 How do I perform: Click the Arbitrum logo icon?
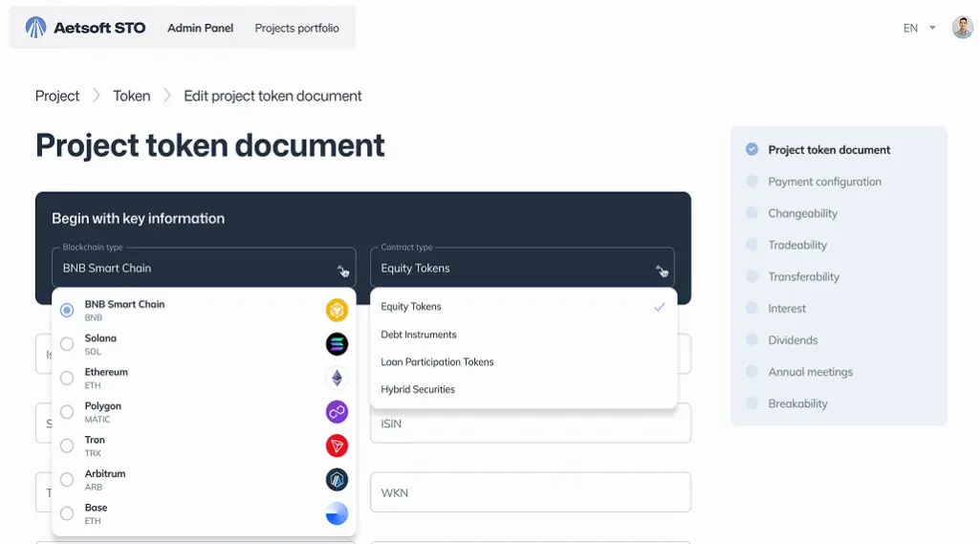point(337,480)
